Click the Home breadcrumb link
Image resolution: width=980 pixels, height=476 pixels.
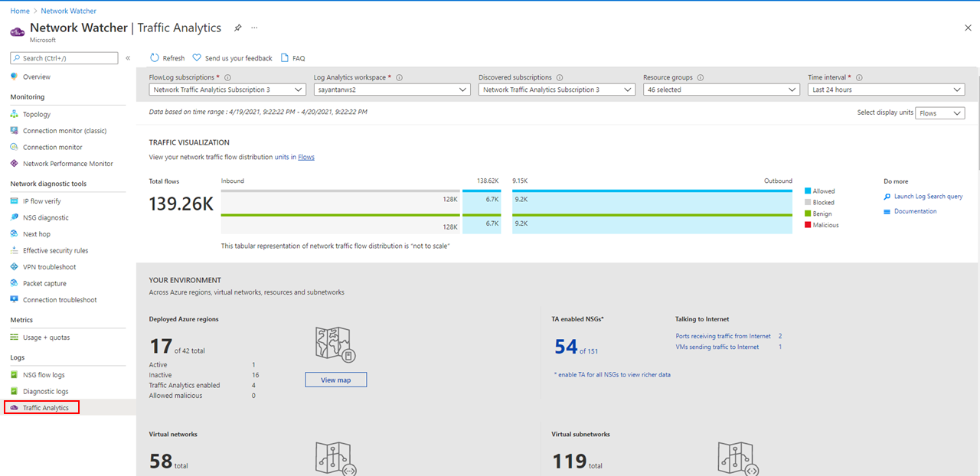pos(20,11)
